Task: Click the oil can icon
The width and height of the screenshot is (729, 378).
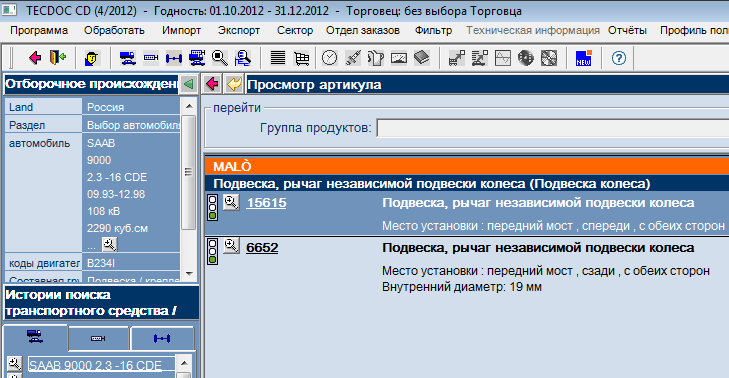Action: click(x=376, y=58)
